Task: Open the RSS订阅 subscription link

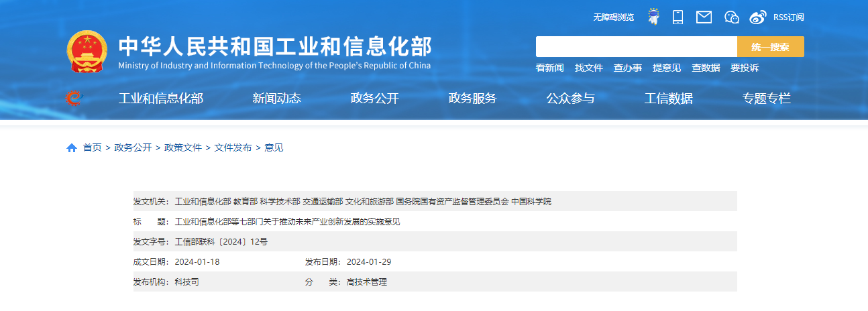Action: pyautogui.click(x=788, y=17)
